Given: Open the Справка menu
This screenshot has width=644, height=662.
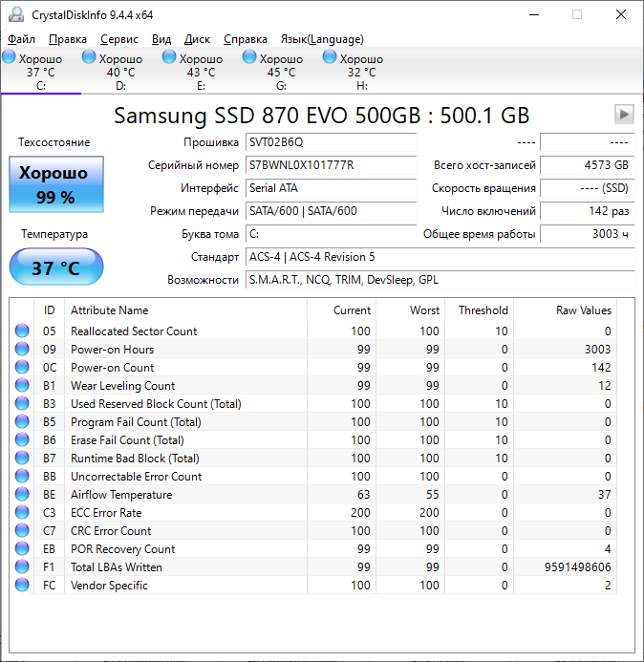Looking at the screenshot, I should (246, 39).
